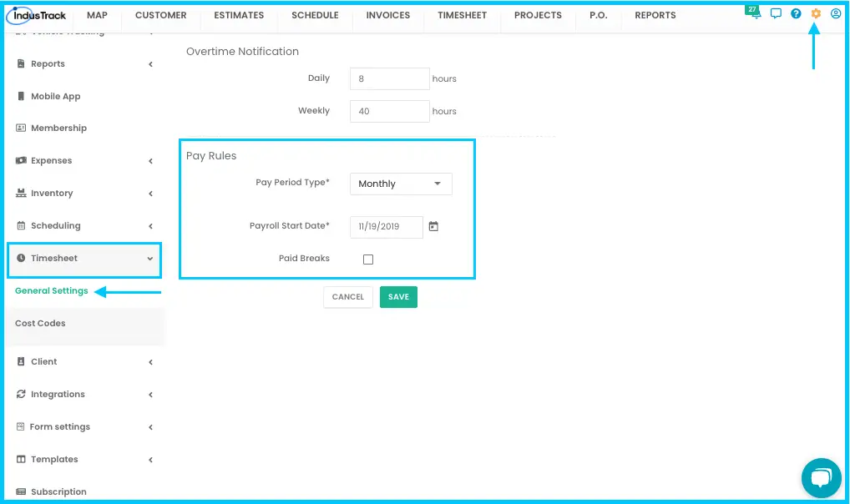Open General Settings under Timesheet

tap(52, 291)
